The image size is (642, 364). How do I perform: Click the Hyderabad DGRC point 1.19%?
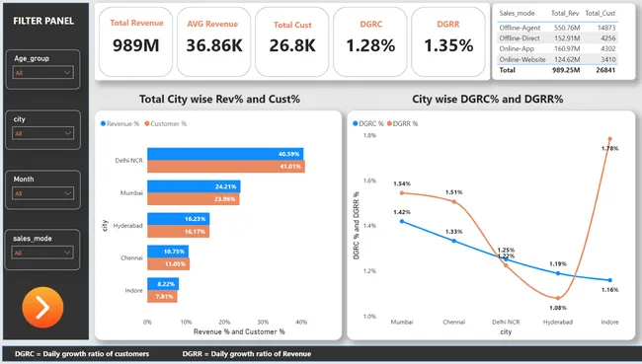(x=558, y=273)
